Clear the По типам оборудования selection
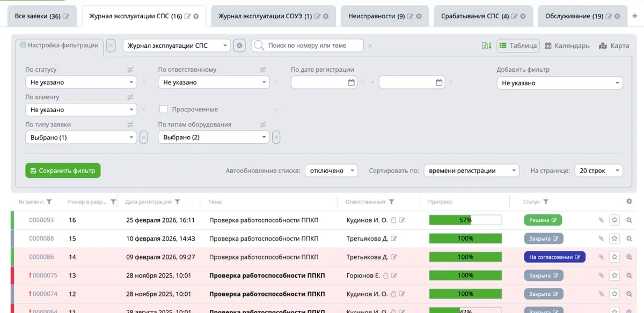Viewport: 644px width, 313px height. coord(276,137)
